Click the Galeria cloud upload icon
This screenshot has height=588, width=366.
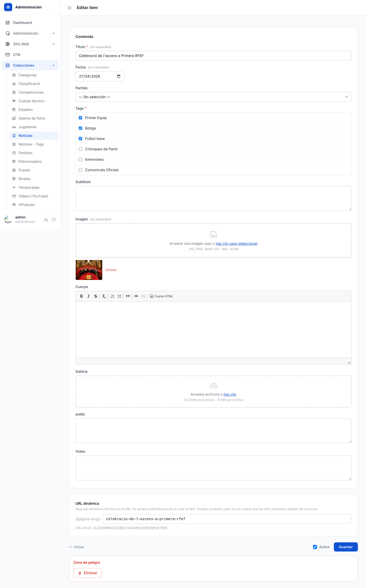213,385
